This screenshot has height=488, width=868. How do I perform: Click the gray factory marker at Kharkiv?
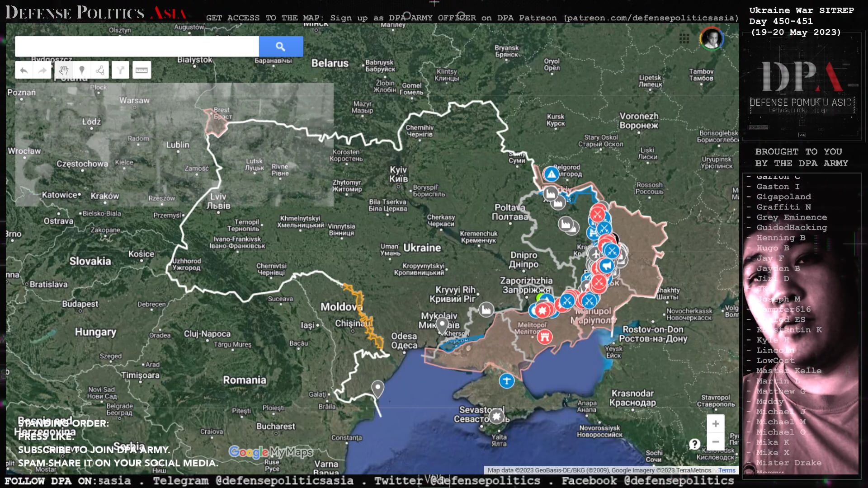point(551,194)
